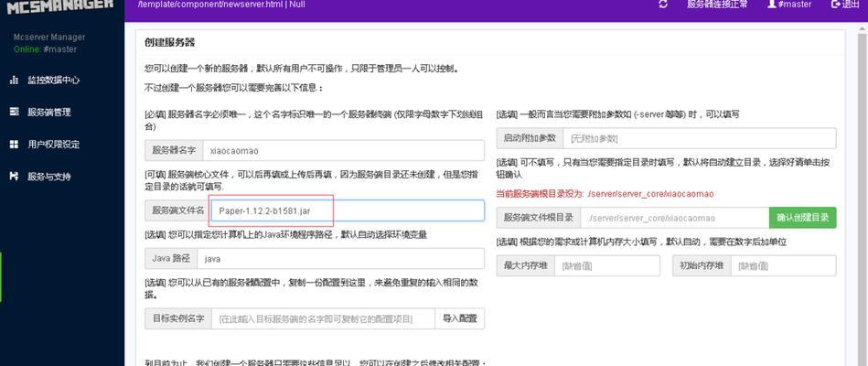Focus the 最大内存堆 input field
This screenshot has width=868, height=366.
[607, 265]
